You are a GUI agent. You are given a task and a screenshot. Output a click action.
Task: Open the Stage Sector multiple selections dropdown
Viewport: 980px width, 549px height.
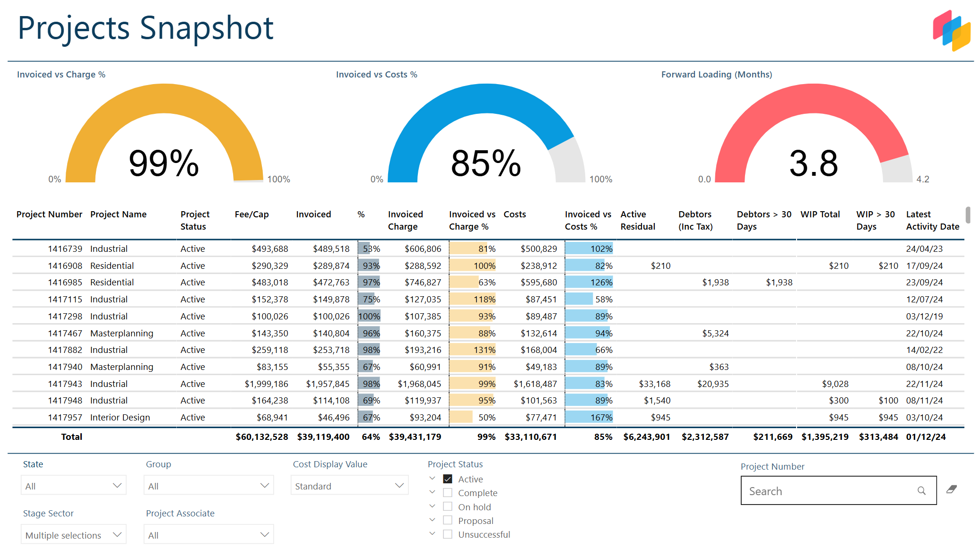click(73, 534)
